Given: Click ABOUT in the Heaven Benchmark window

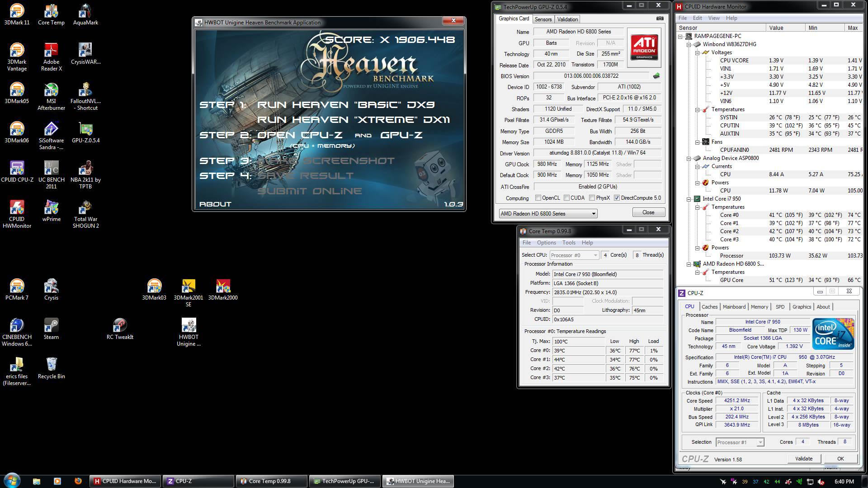Looking at the screenshot, I should point(215,204).
